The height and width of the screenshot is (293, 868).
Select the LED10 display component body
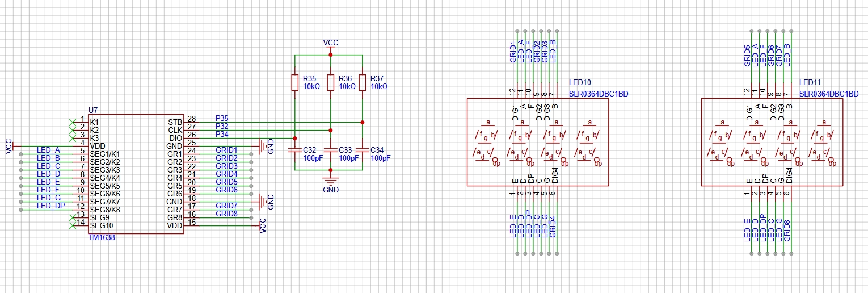tap(537, 142)
